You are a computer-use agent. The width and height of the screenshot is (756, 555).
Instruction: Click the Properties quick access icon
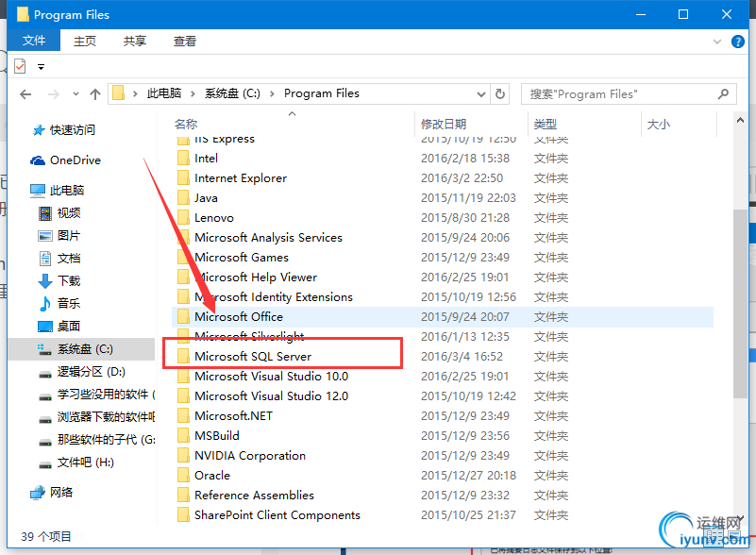[x=20, y=66]
